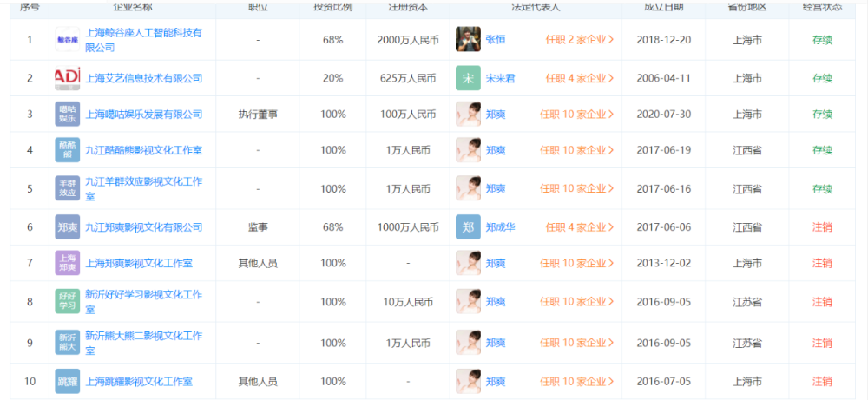
Task: Click the 嘟咕娱乐 logo icon
Action: (x=68, y=115)
